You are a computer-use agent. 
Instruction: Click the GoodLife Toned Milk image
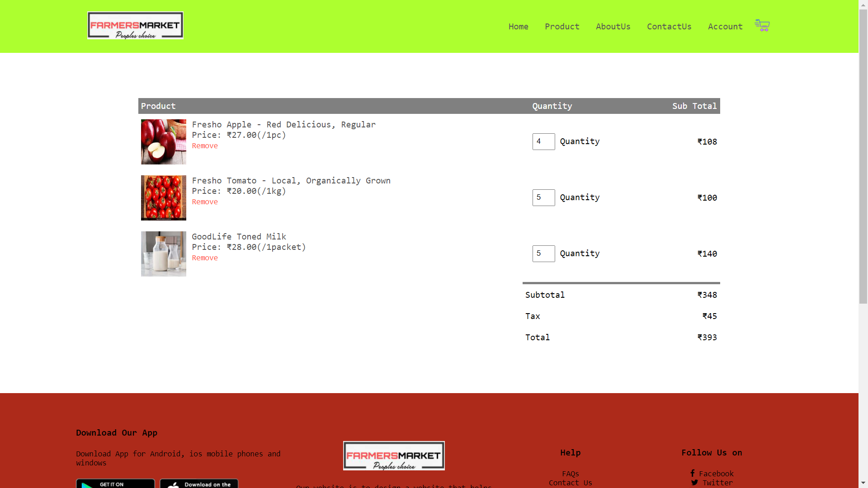[163, 253]
